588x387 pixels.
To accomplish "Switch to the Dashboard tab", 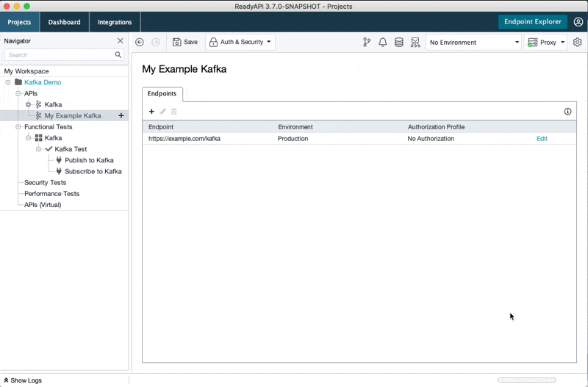I will pyautogui.click(x=64, y=22).
